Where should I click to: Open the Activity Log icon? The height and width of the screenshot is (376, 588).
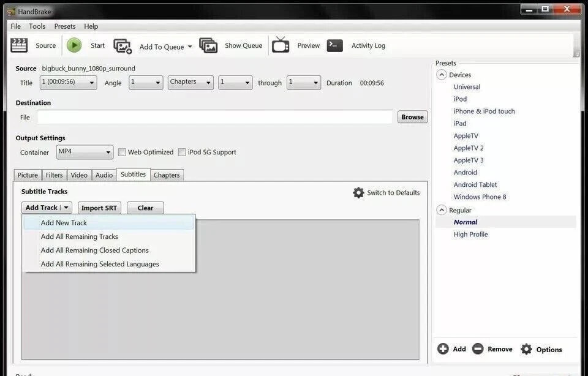(x=334, y=45)
